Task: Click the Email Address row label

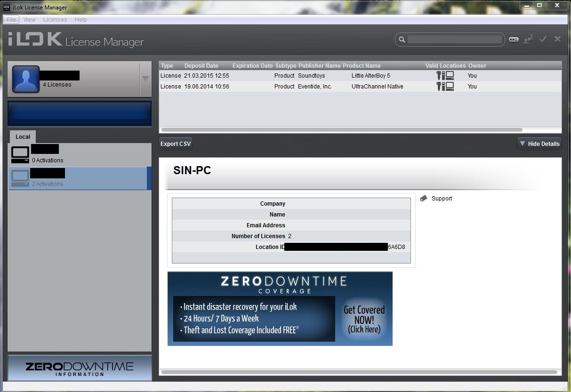Action: tap(266, 225)
